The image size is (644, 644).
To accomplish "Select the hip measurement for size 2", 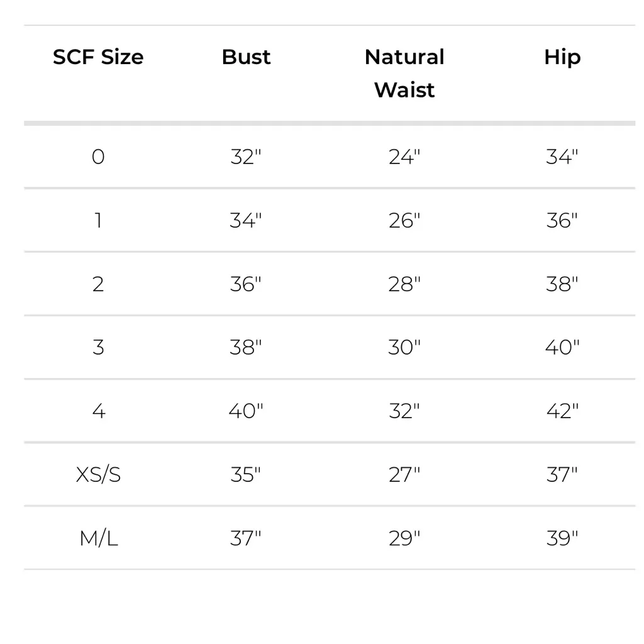I will coord(562,284).
